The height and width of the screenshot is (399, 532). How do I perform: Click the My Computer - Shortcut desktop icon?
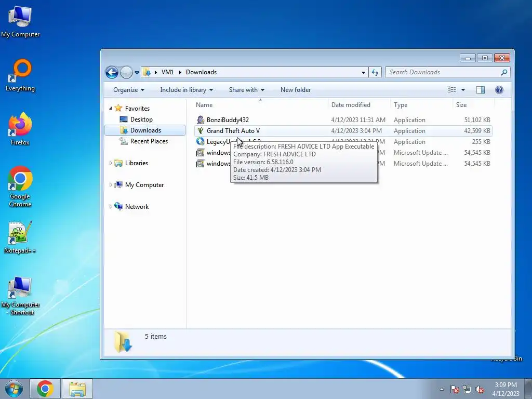pos(20,296)
